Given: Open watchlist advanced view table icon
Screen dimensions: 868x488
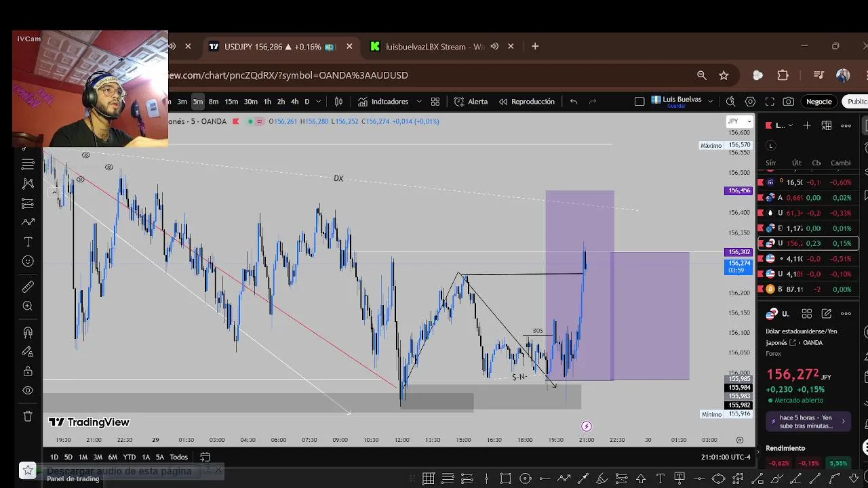Looking at the screenshot, I should 827,125.
